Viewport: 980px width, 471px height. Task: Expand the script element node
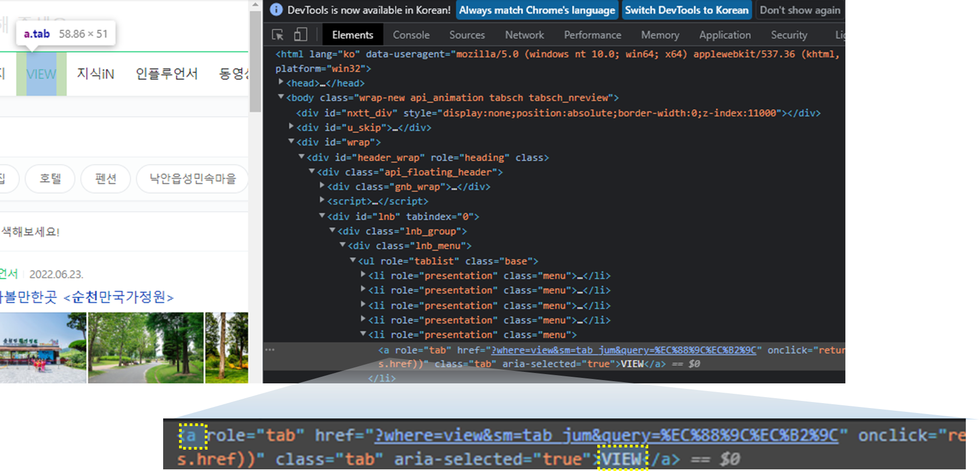322,200
